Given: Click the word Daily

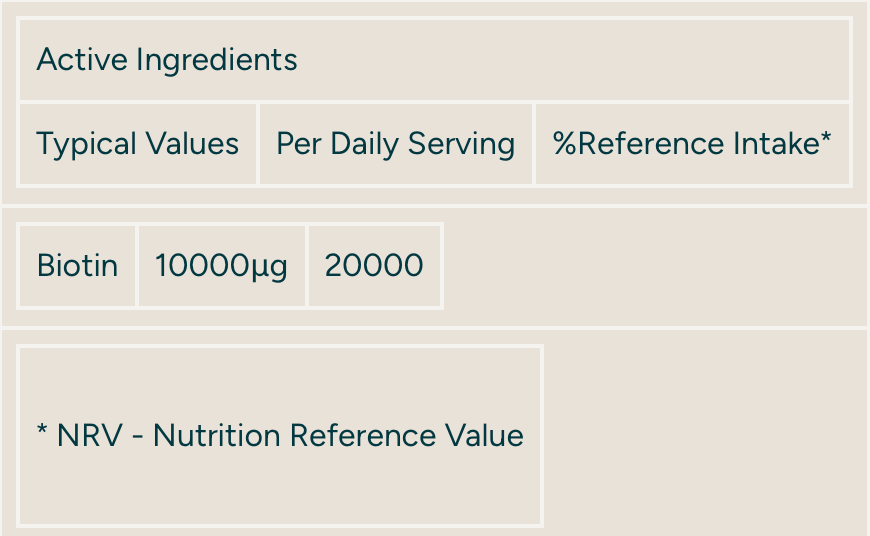Looking at the screenshot, I should (x=364, y=144).
